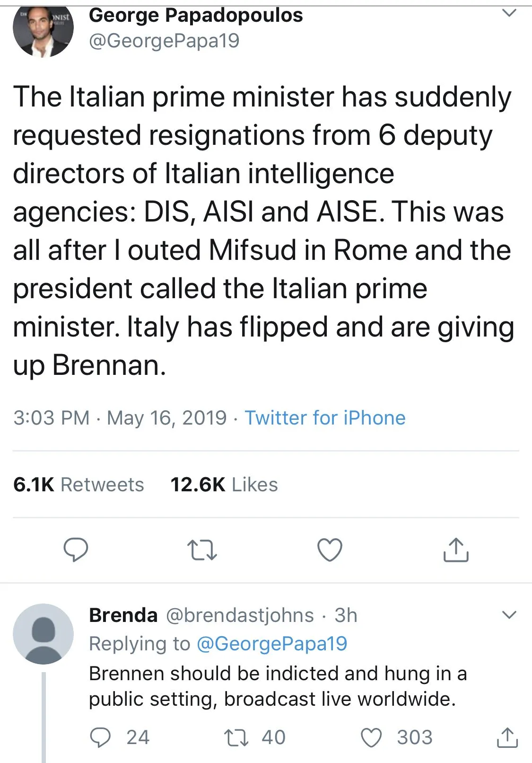Open Brenda's reply text
Screen dimensions: 532x763
coord(278,686)
